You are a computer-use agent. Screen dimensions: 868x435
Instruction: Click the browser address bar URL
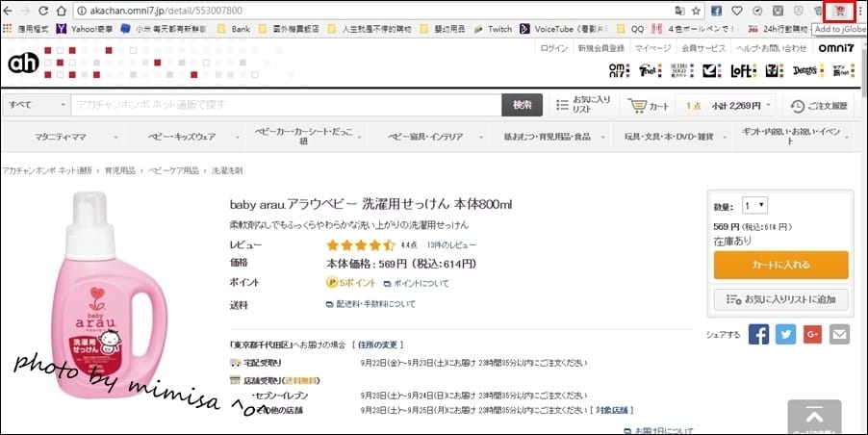pos(166,11)
